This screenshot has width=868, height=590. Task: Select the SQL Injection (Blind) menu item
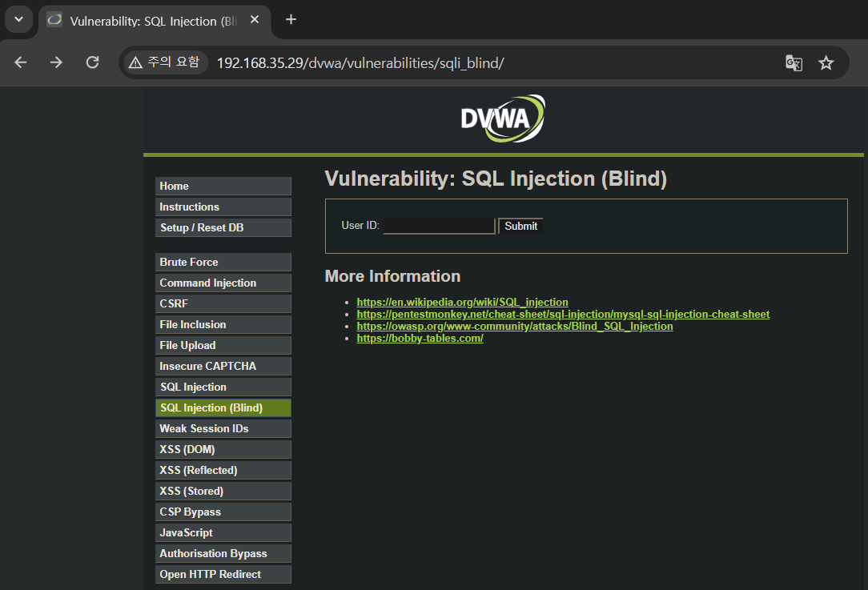tap(223, 408)
